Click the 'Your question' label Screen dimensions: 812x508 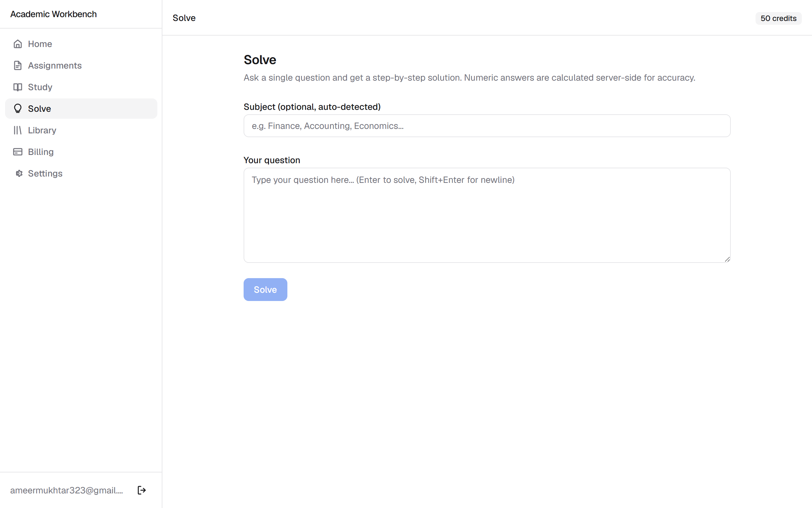pos(272,160)
